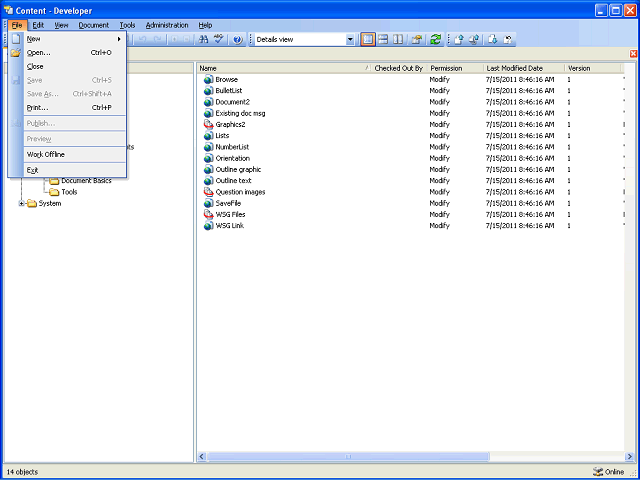Image resolution: width=640 pixels, height=480 pixels.
Task: Click the Online status icon in status bar
Action: pos(598,471)
